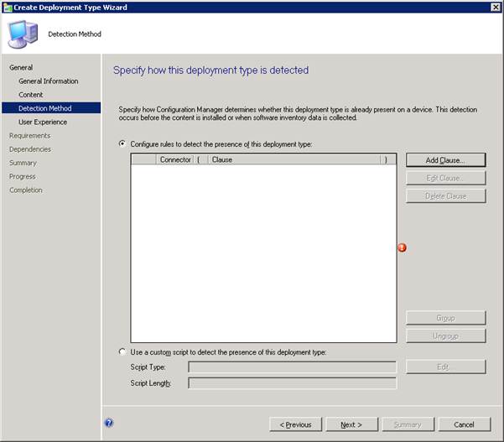
Task: Click the Connector column header
Action: tap(174, 159)
